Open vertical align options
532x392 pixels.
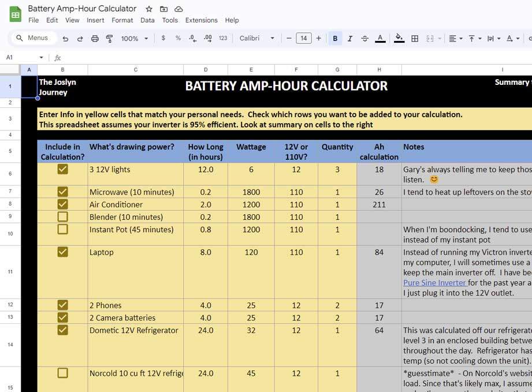(475, 39)
